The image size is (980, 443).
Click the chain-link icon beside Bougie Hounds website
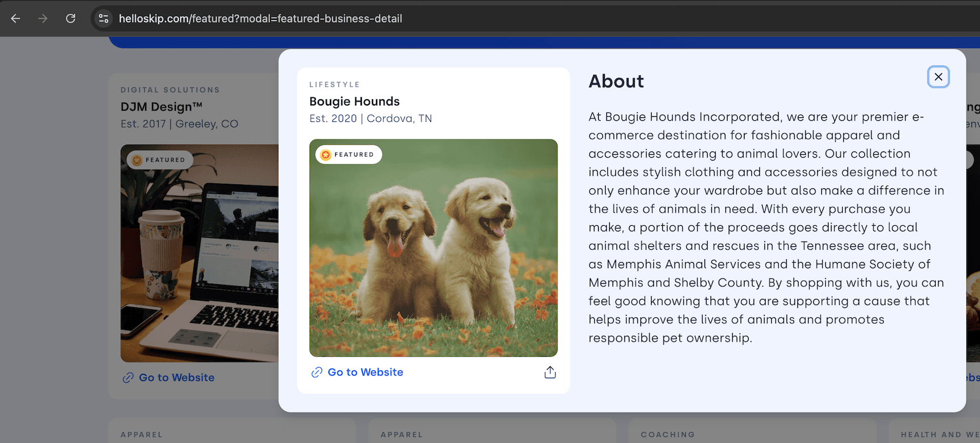316,373
